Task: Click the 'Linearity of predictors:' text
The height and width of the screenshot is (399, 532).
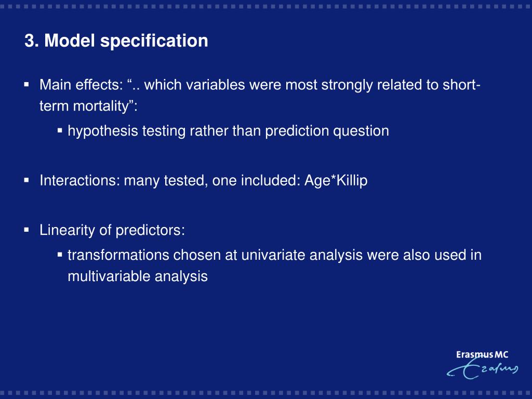Action: [112, 230]
